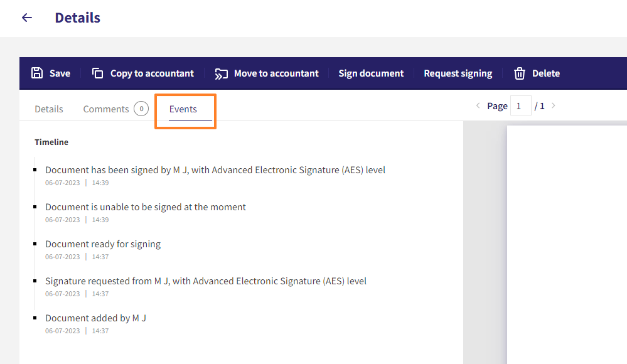Viewport: 627px width, 364px height.
Task: Select 'Document added by M J' event
Action: (95, 318)
